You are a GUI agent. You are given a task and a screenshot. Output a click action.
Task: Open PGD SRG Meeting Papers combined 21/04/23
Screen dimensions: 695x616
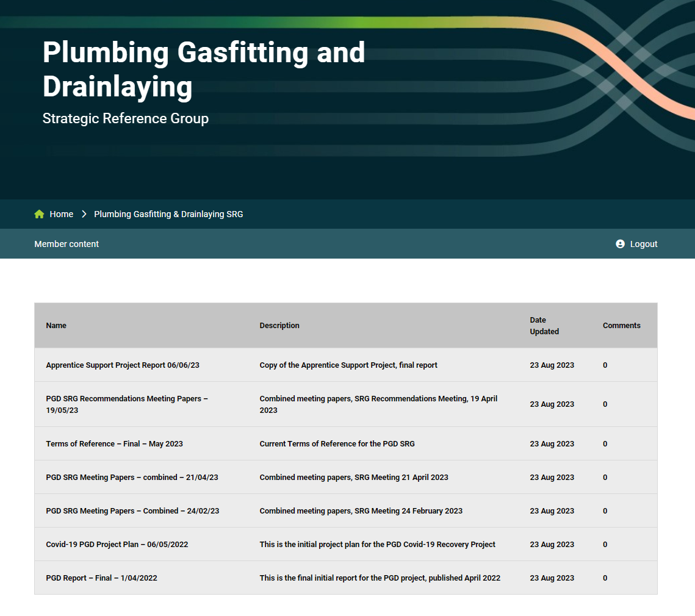(x=132, y=478)
